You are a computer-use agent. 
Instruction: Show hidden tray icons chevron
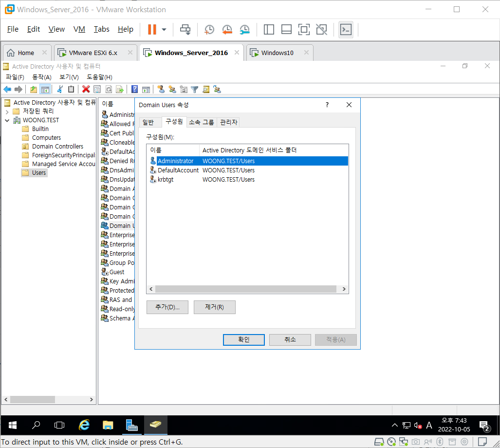(395, 425)
